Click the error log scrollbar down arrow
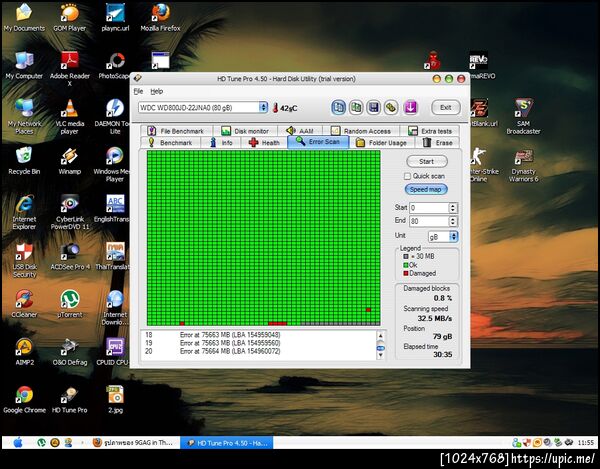 [x=380, y=356]
